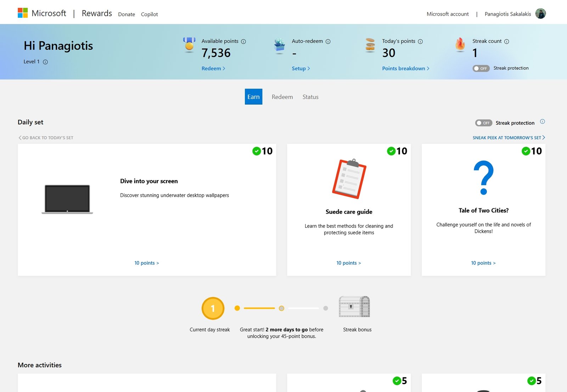Click the Rewards header link
567x392 pixels.
tap(97, 13)
